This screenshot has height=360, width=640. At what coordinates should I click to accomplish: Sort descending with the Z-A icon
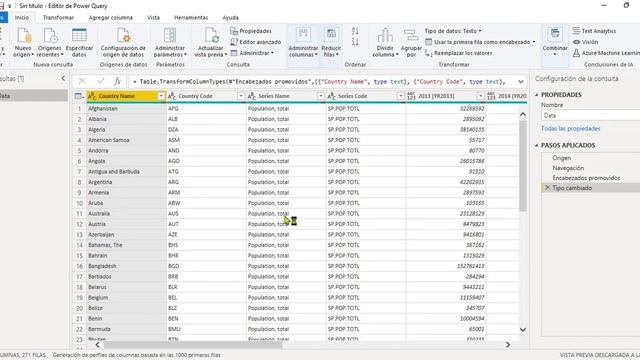355,42
